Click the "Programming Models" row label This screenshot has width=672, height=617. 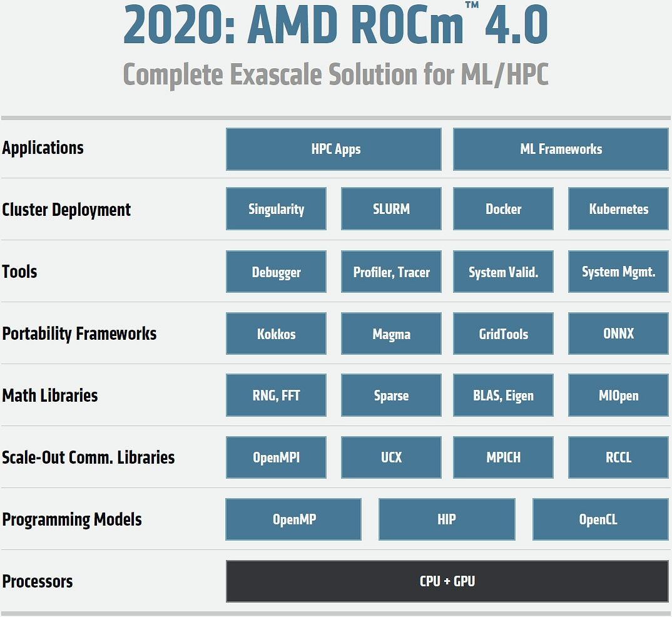(x=72, y=520)
